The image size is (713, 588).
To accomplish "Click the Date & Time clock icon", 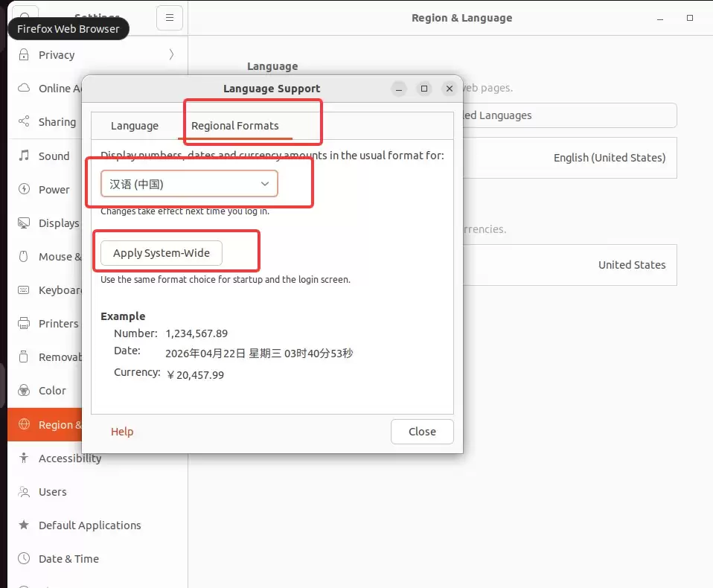I will [24, 558].
